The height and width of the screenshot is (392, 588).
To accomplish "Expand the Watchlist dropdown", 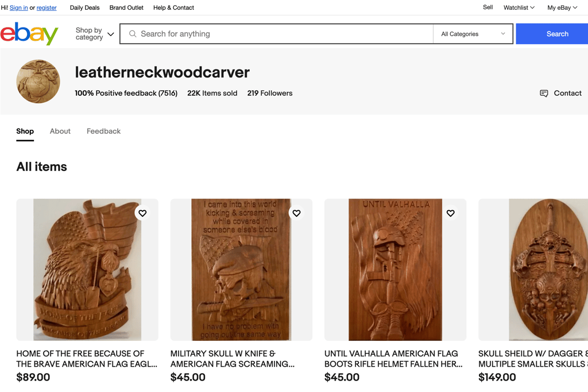I will tap(519, 7).
